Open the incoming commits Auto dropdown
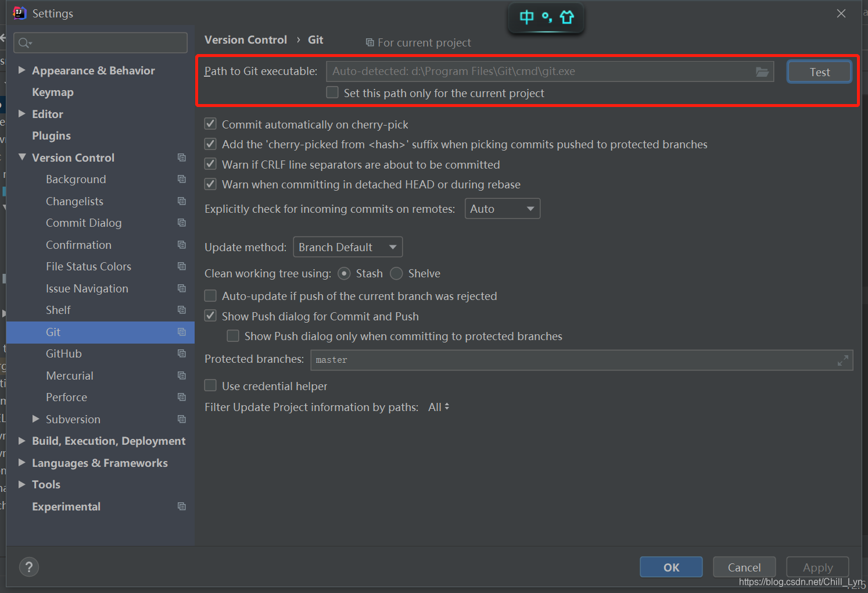Screen dimensions: 868x593 503,209
